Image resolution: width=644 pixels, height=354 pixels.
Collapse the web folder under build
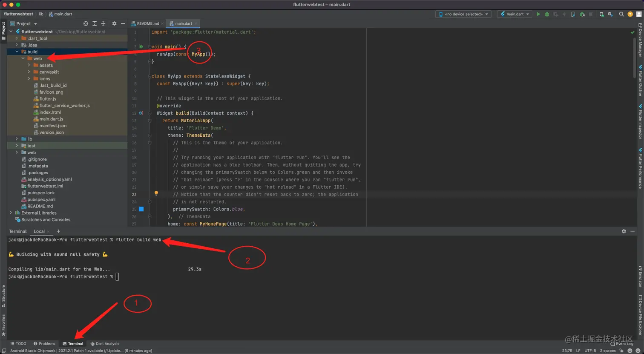tap(23, 58)
